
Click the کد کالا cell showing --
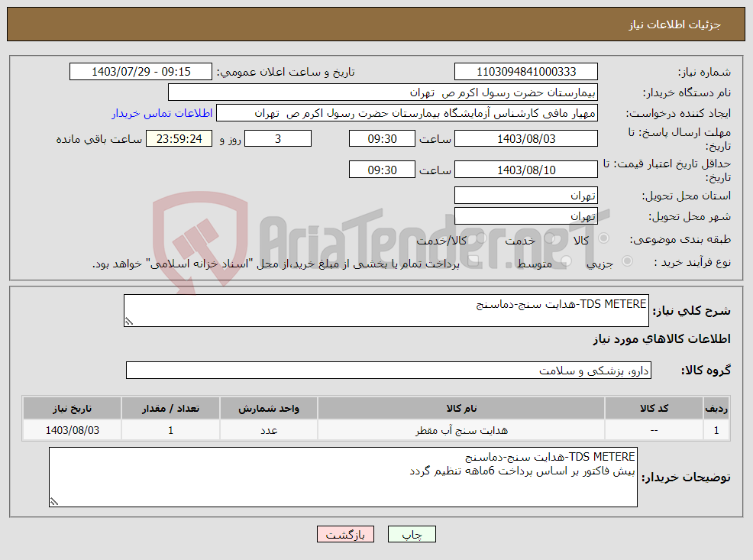point(654,430)
